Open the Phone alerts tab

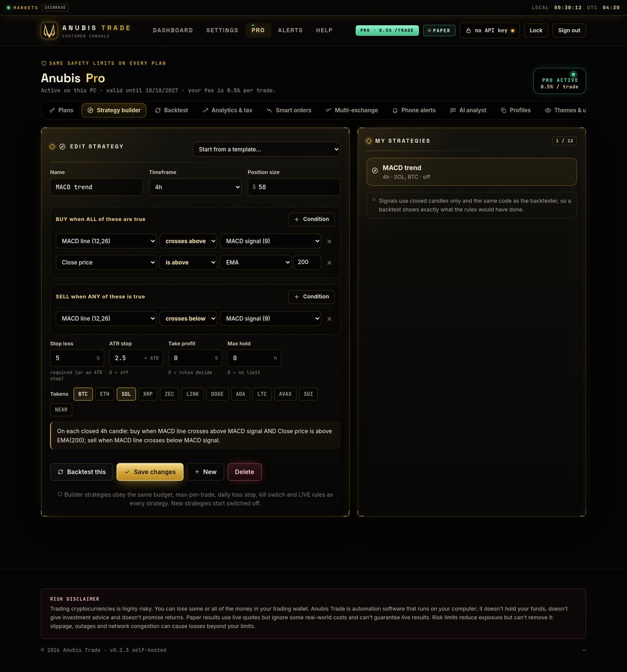click(414, 110)
